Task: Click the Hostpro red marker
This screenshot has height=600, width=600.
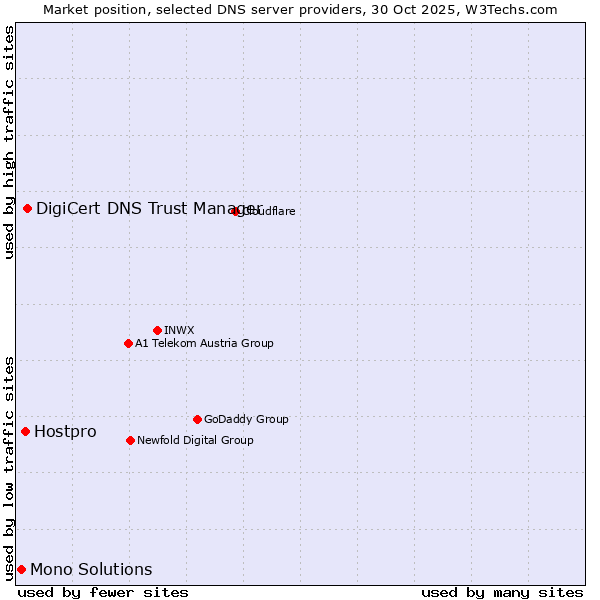Action: coord(25,431)
